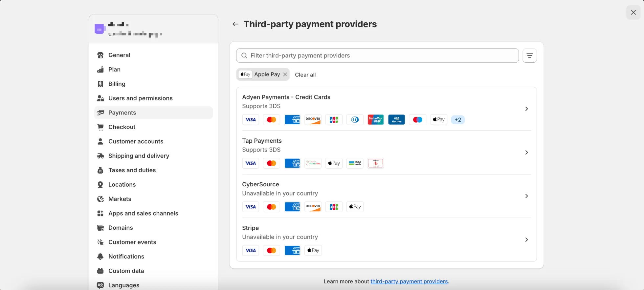This screenshot has height=290, width=644.
Task: Click the Apple Pay icon in Adyen row
Action: [x=438, y=120]
